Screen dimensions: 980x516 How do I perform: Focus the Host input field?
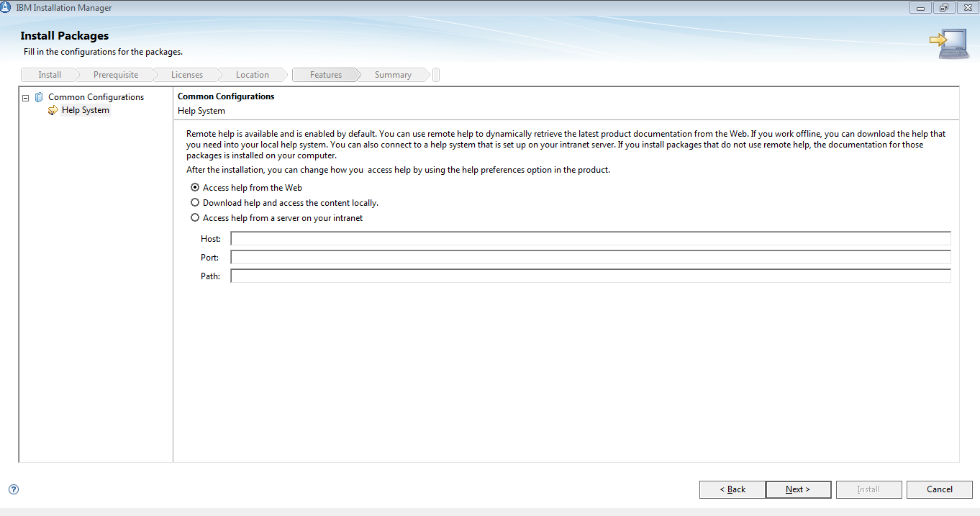[591, 239]
